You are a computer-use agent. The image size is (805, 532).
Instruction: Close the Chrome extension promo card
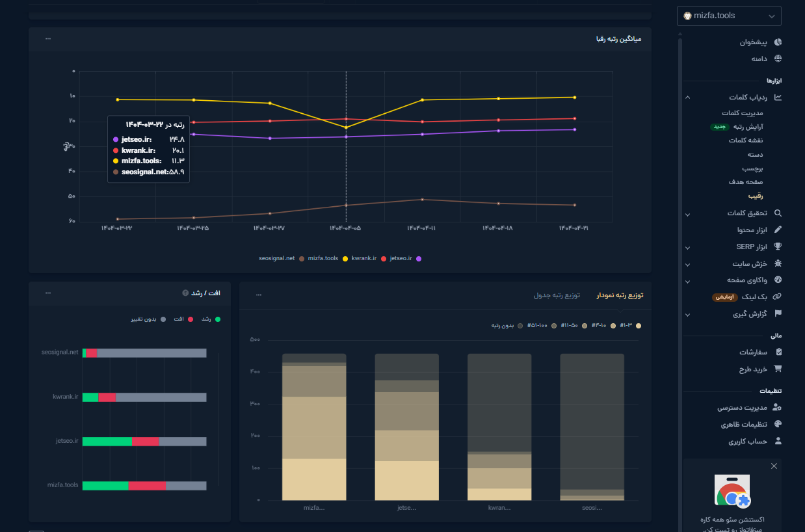point(774,466)
